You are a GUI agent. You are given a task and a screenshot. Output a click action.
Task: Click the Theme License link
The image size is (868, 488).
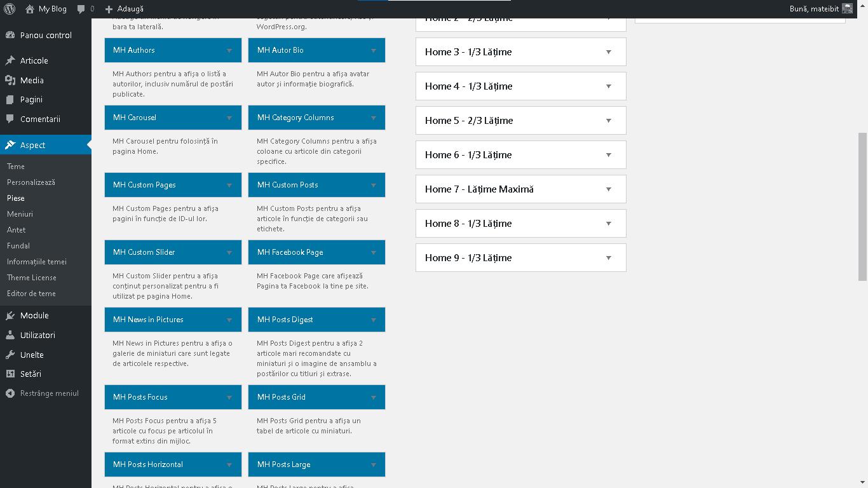coord(31,278)
